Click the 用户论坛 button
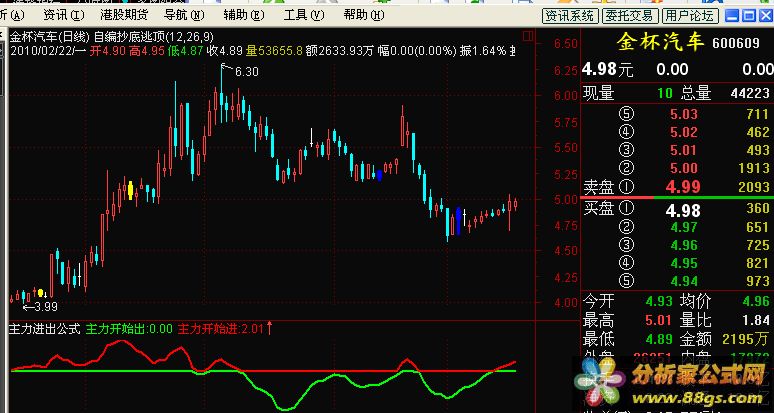This screenshot has height=413, width=774. (690, 16)
